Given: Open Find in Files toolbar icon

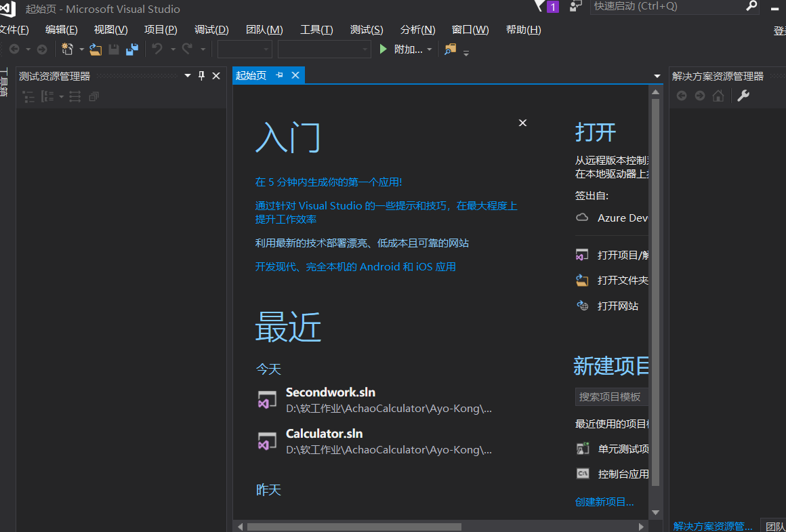Looking at the screenshot, I should point(450,49).
